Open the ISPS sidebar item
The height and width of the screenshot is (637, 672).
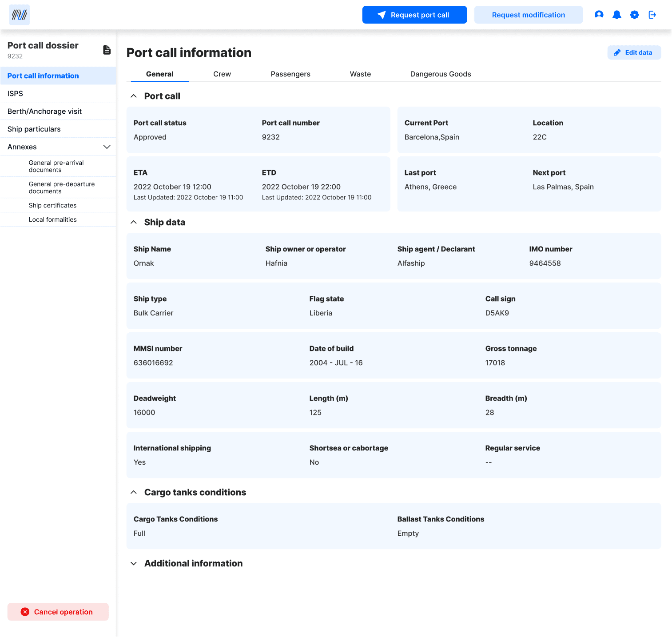tap(58, 93)
